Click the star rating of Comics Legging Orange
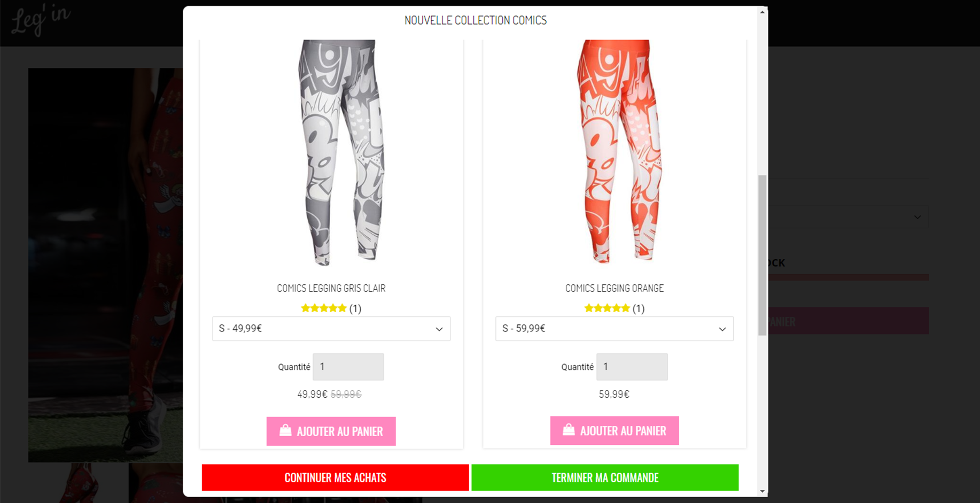The width and height of the screenshot is (980, 503). [607, 308]
